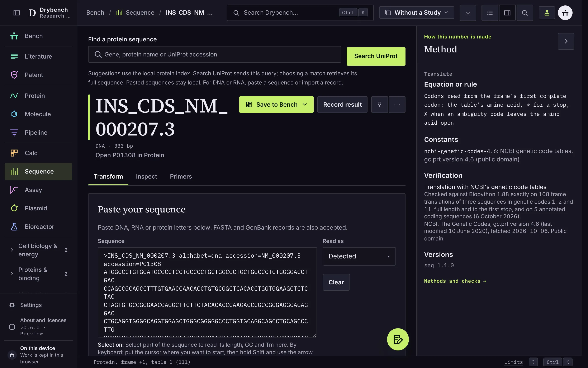Viewport: 588px width, 368px height.
Task: Click the flask icon in top bar
Action: point(547,13)
